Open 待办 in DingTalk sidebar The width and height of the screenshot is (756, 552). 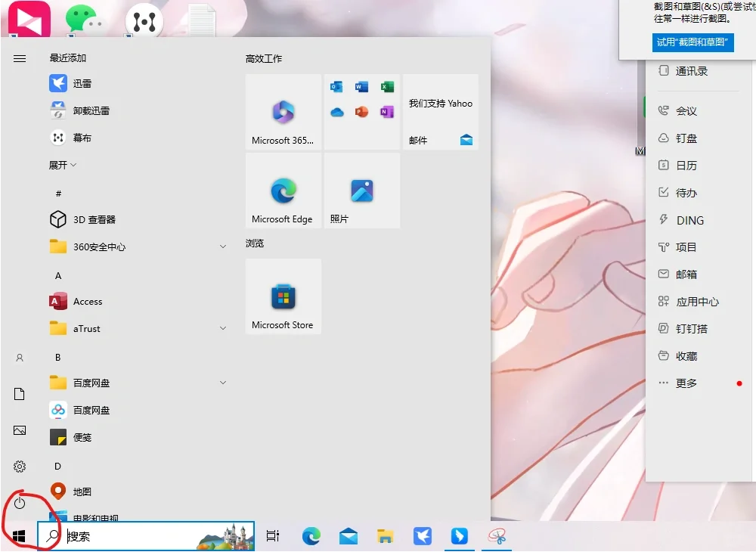click(x=678, y=193)
